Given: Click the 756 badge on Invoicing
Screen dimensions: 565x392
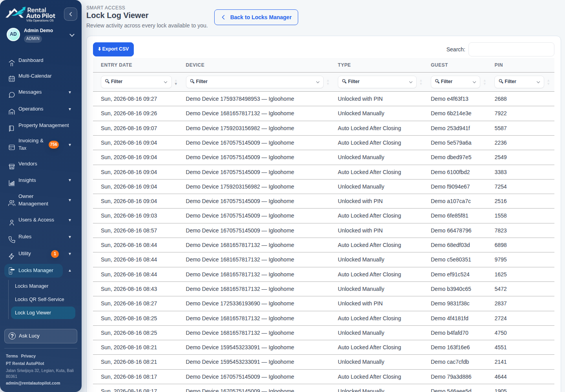Looking at the screenshot, I should coord(54,145).
